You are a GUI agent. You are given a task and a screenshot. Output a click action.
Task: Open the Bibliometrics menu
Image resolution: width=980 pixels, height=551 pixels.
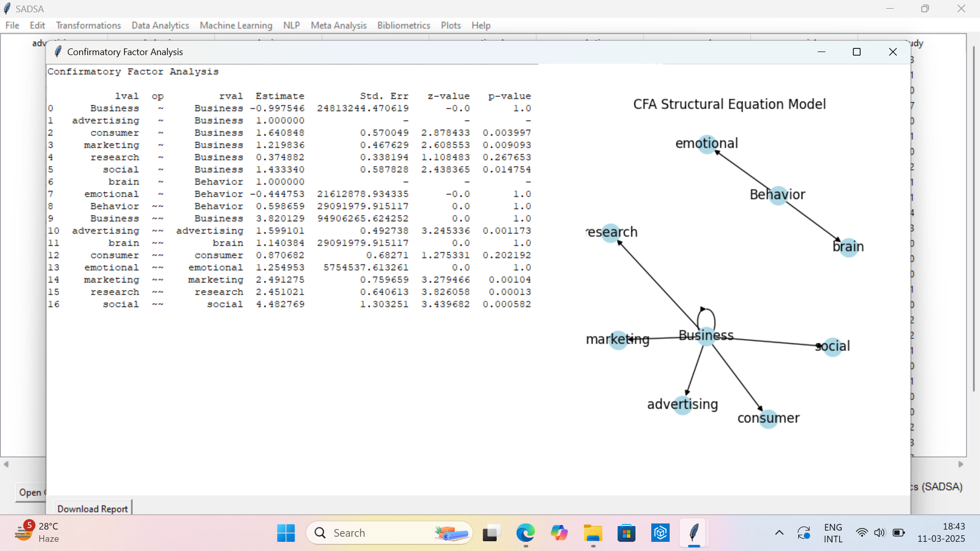(403, 26)
